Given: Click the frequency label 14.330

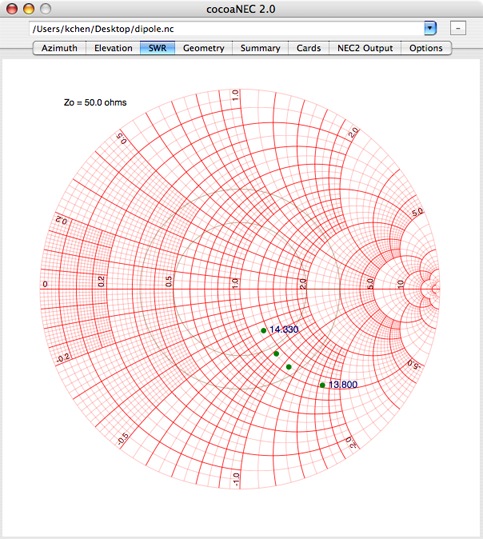Looking at the screenshot, I should point(284,329).
